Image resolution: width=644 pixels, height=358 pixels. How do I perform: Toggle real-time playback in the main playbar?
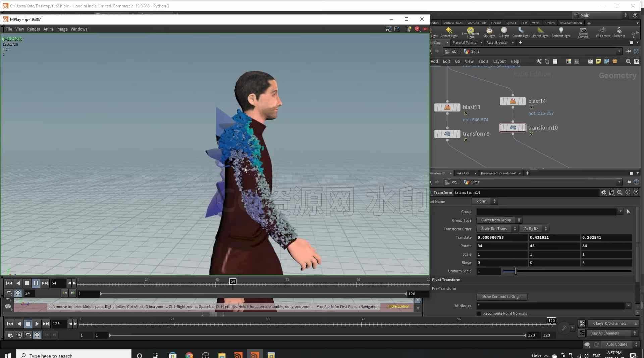(37, 335)
